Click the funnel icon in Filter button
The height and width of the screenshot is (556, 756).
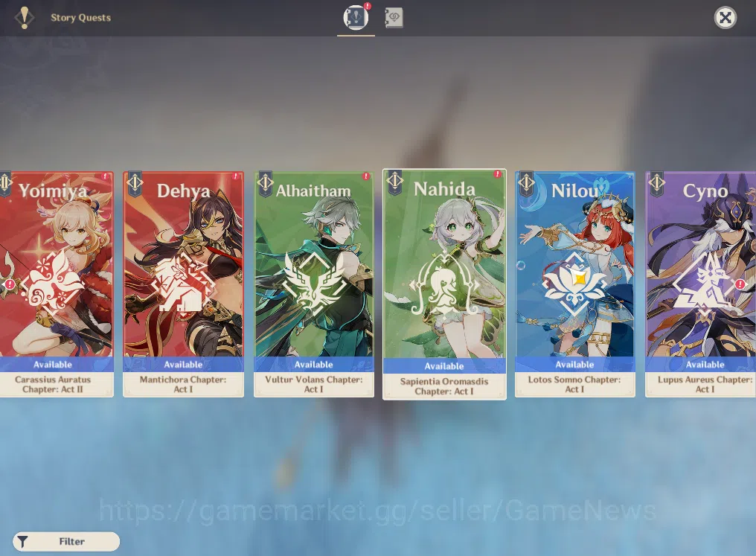click(x=22, y=542)
